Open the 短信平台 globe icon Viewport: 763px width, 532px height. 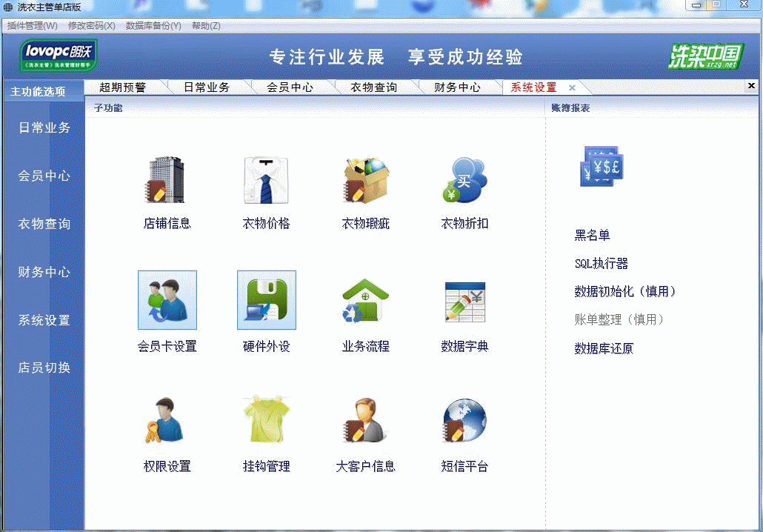[464, 420]
